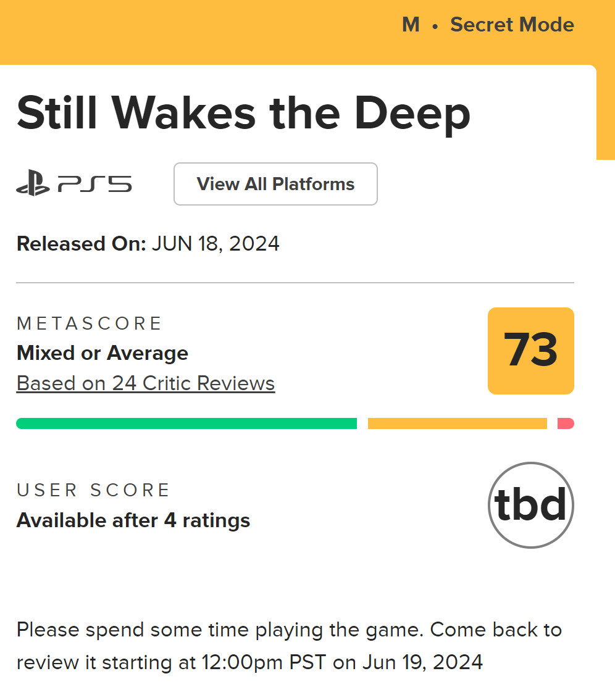Screen dimensions: 615x700
Task: Click the M maturity rating icon
Action: 410,25
